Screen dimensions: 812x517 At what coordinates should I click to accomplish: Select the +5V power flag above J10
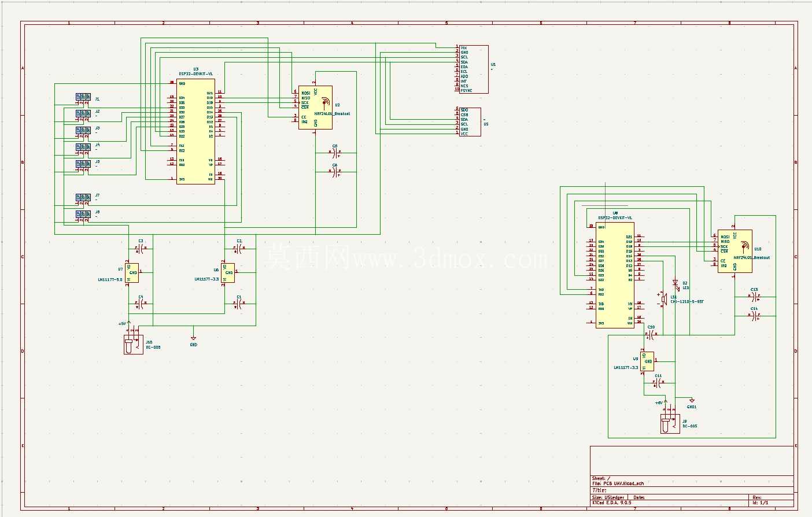coord(125,323)
